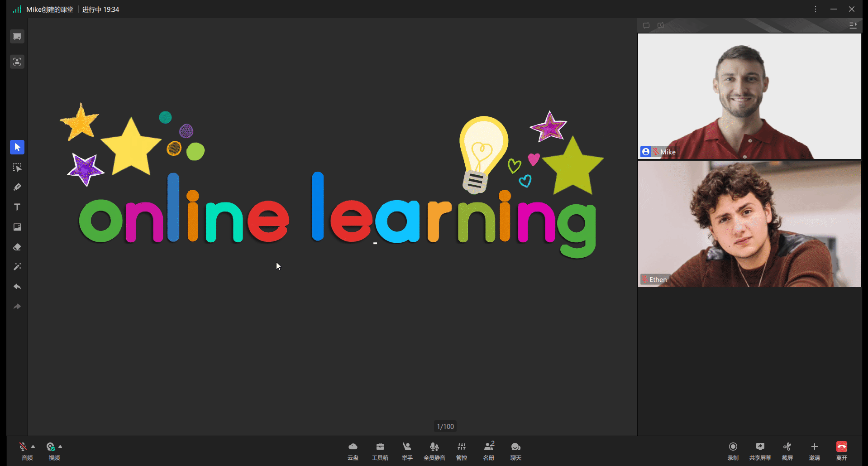The height and width of the screenshot is (466, 868).
Task: Select the pointer arrow tool
Action: coord(17,147)
